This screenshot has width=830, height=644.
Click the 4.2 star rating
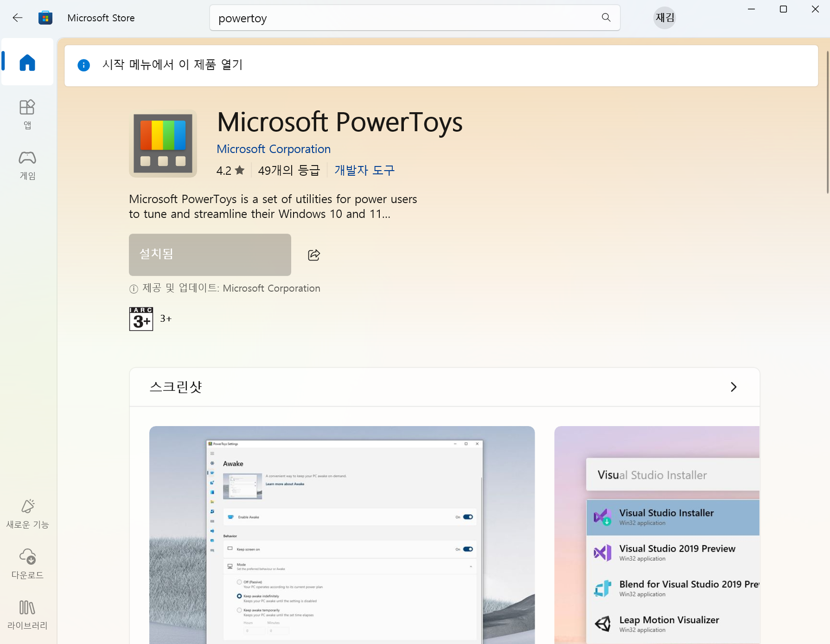pos(230,171)
